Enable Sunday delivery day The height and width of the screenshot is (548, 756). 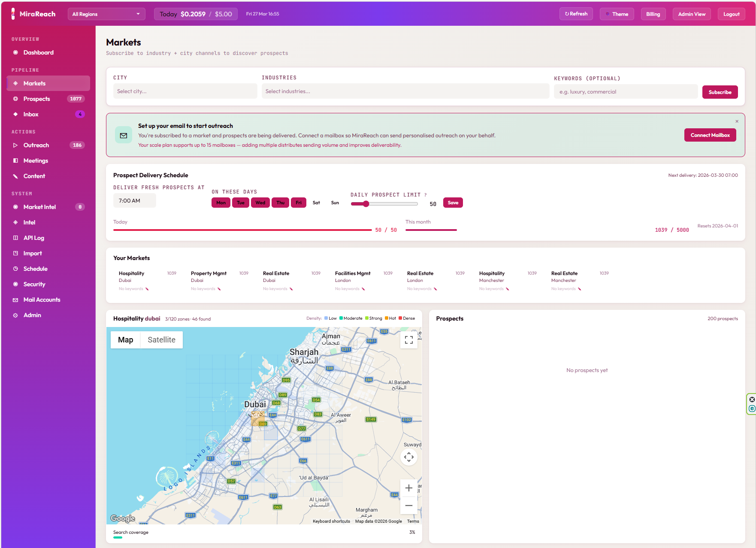[335, 203]
